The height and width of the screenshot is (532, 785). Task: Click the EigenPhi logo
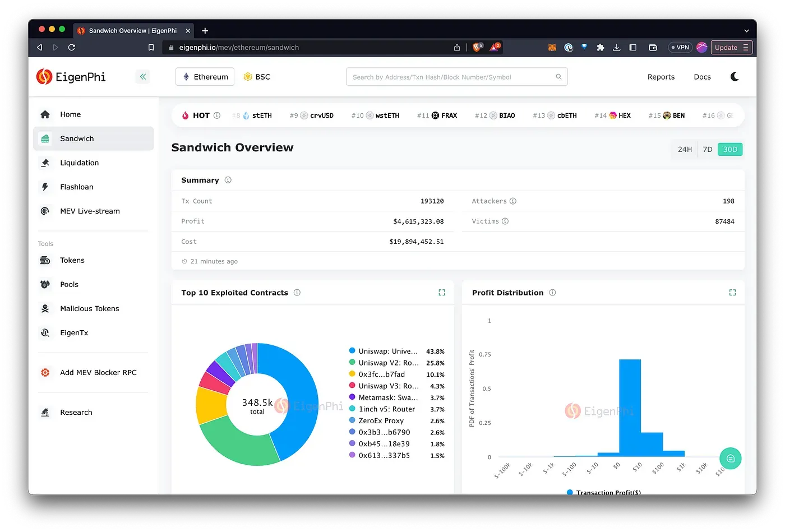point(71,77)
